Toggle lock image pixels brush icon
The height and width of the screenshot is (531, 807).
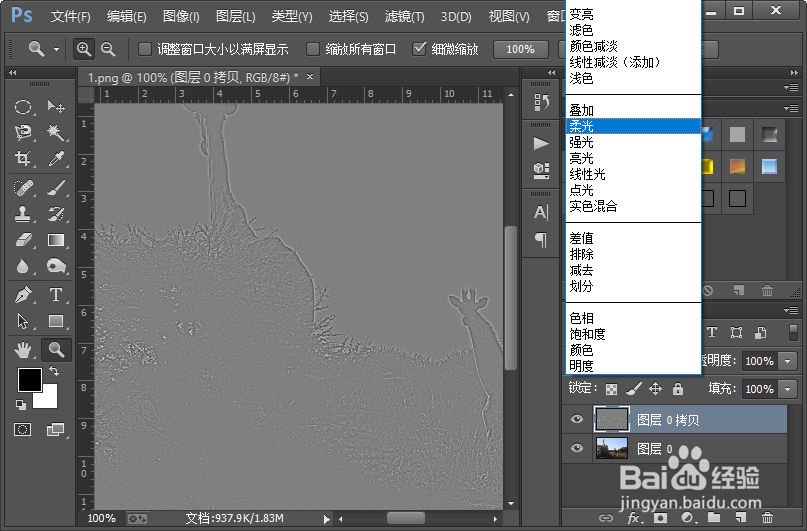(634, 388)
